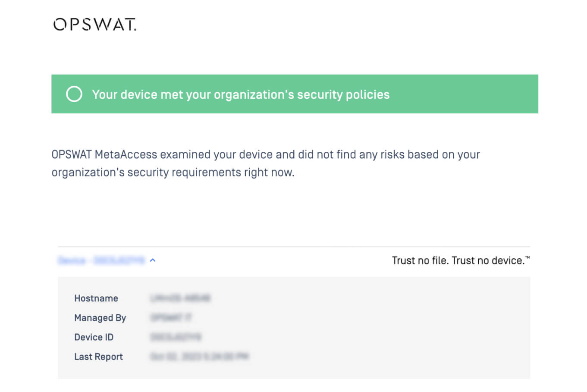This screenshot has width=587, height=392.
Task: Click the blurred Hostname value
Action: click(180, 298)
